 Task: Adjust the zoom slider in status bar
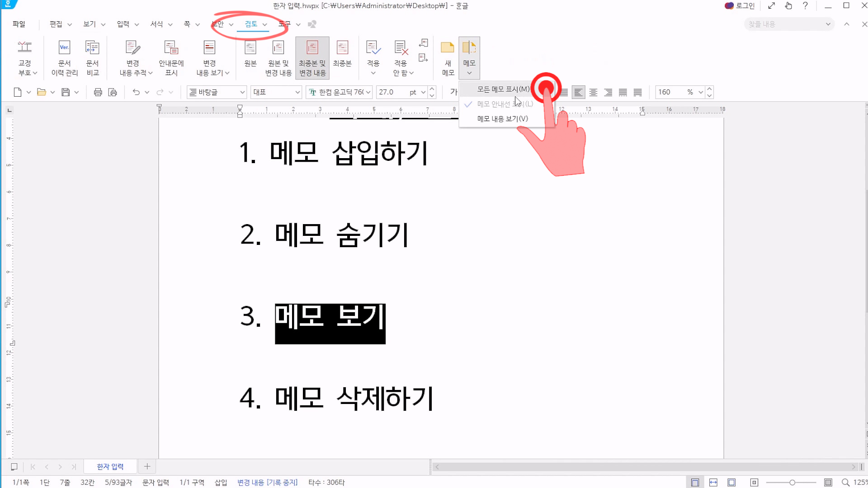[x=792, y=483]
